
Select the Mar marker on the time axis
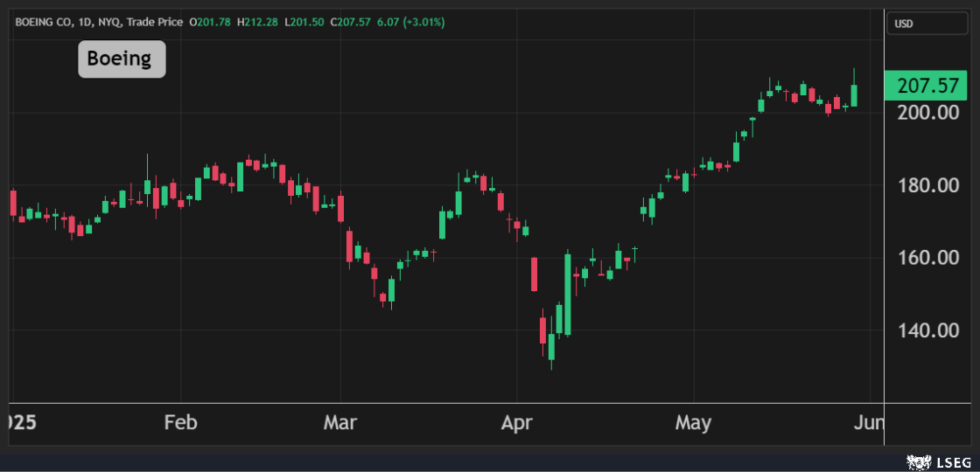pyautogui.click(x=339, y=424)
